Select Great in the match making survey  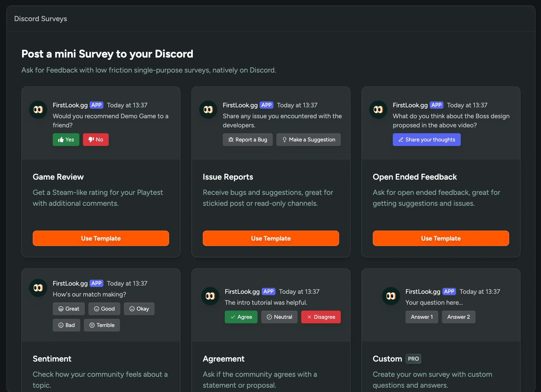69,309
